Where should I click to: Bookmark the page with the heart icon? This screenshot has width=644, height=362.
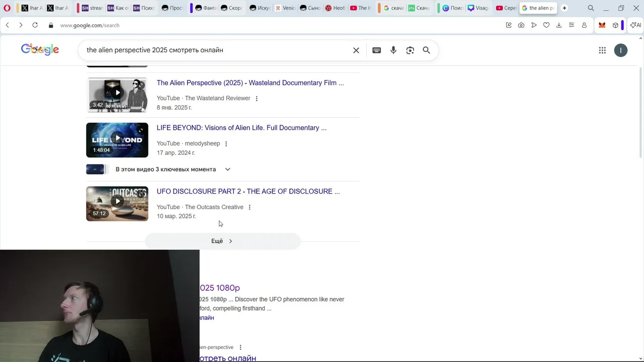(546, 25)
